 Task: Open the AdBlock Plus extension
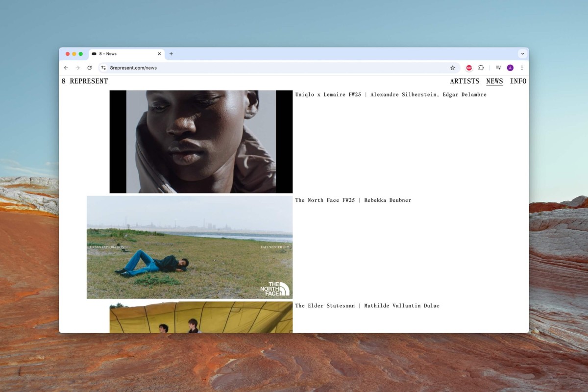tap(469, 68)
